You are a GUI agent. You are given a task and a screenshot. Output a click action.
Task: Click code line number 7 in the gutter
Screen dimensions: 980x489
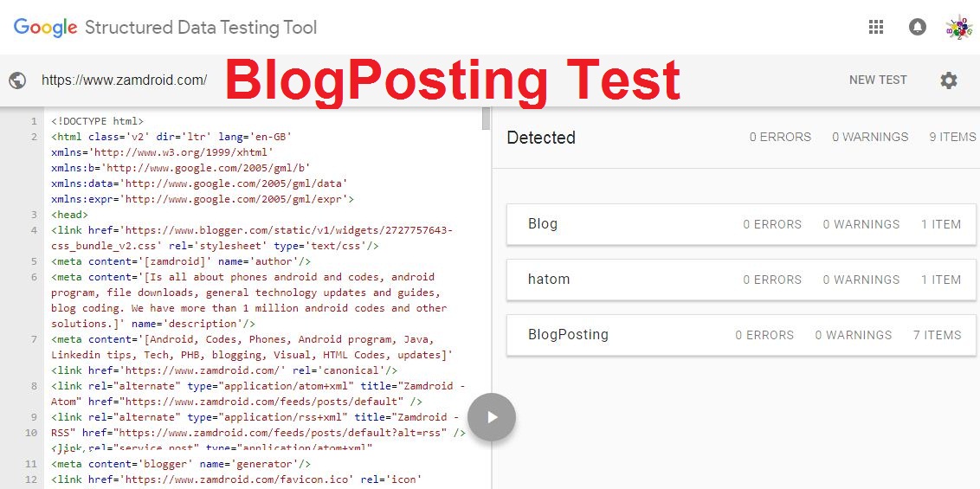pyautogui.click(x=34, y=339)
